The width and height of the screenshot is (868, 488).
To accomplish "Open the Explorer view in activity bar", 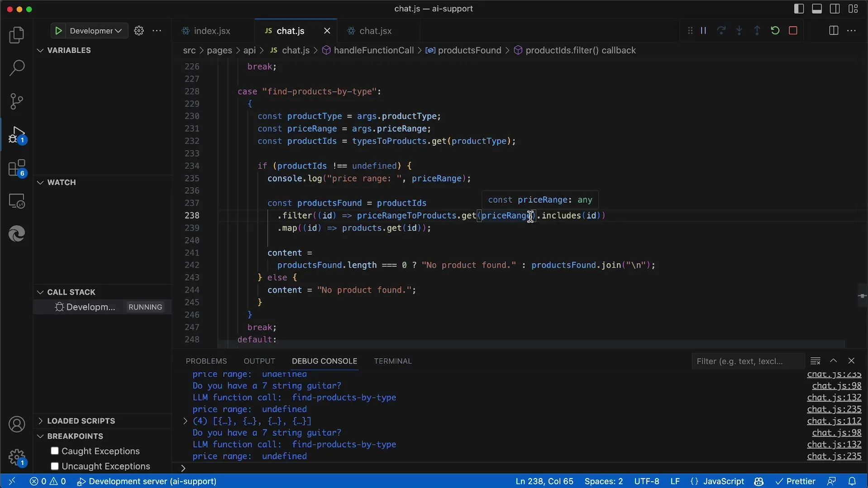I will tap(17, 35).
